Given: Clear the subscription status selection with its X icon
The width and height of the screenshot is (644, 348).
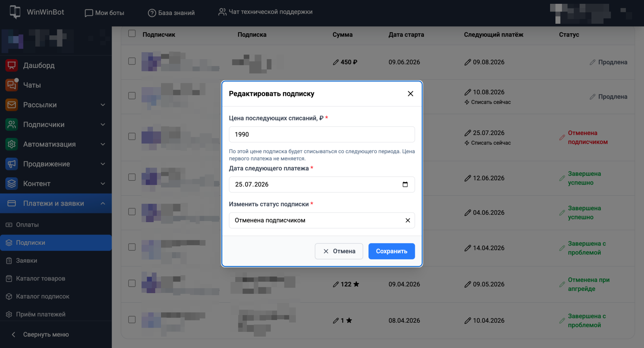Looking at the screenshot, I should point(407,220).
